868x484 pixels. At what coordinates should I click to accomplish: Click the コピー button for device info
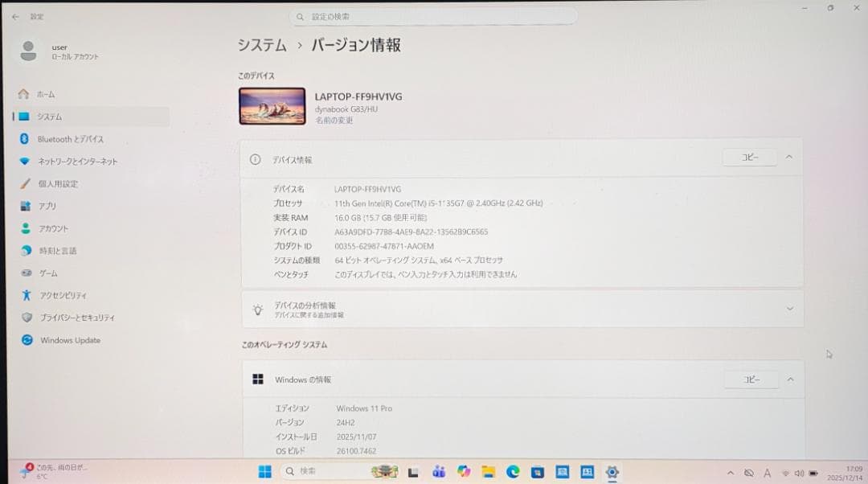tap(749, 157)
